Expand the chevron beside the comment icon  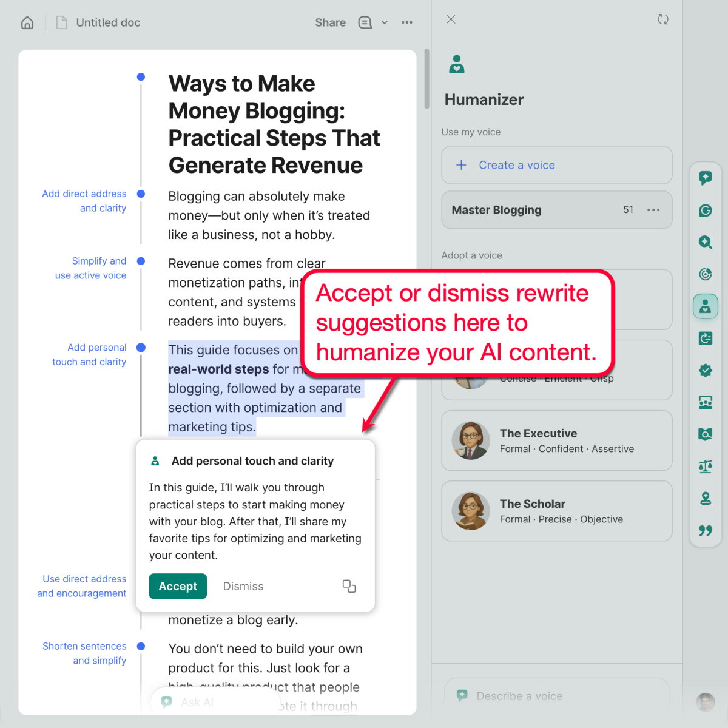tap(384, 22)
